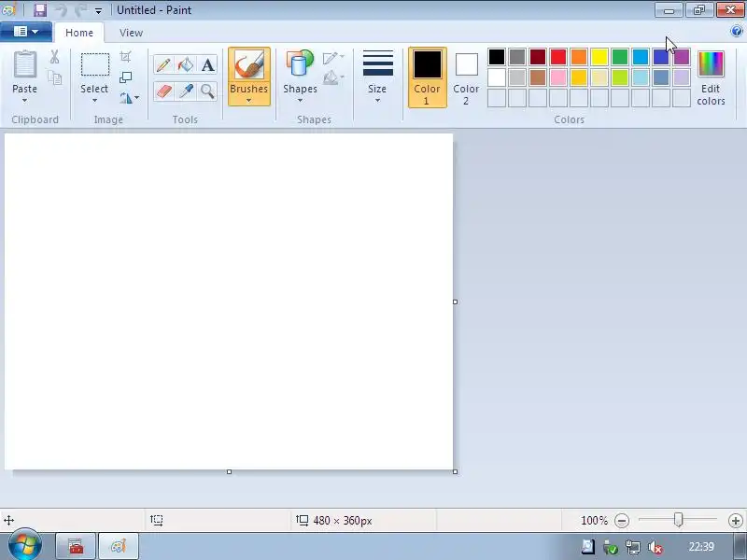
Task: Click the zoom out minus button
Action: click(622, 521)
